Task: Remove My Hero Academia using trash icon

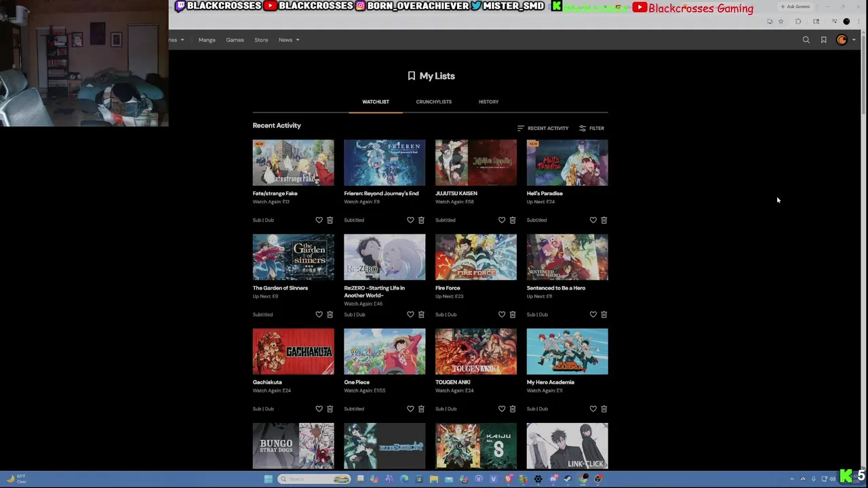Action: (604, 409)
